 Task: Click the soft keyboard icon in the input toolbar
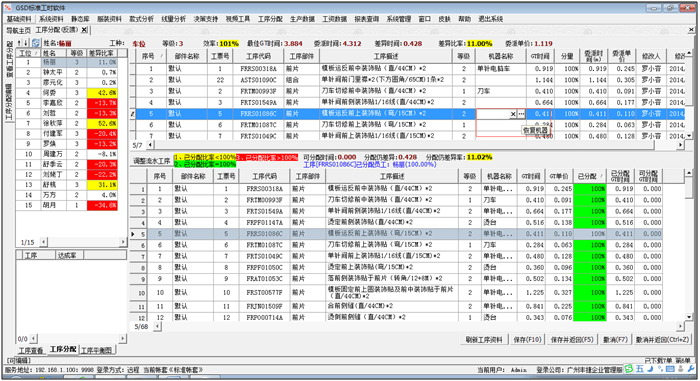coord(670,369)
